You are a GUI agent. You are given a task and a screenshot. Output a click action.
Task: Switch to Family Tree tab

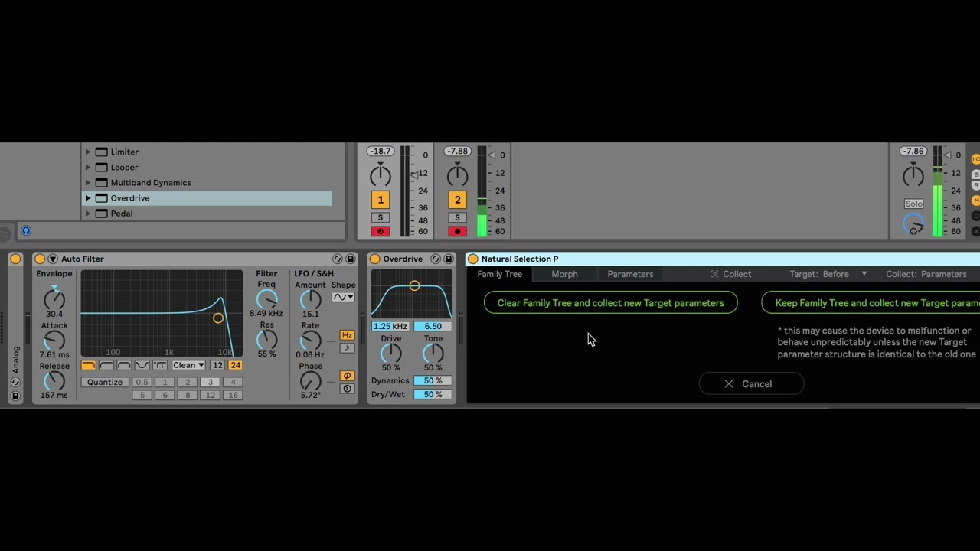coord(500,274)
